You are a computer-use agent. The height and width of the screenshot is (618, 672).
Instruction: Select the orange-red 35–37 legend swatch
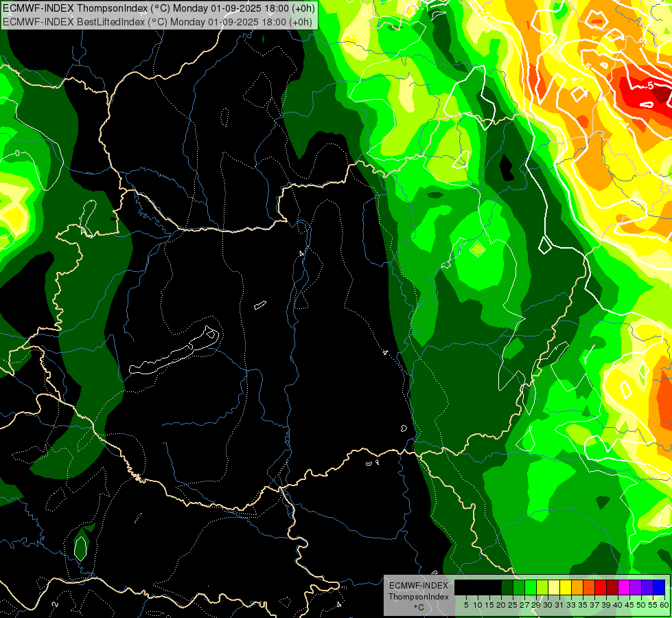coord(589,587)
